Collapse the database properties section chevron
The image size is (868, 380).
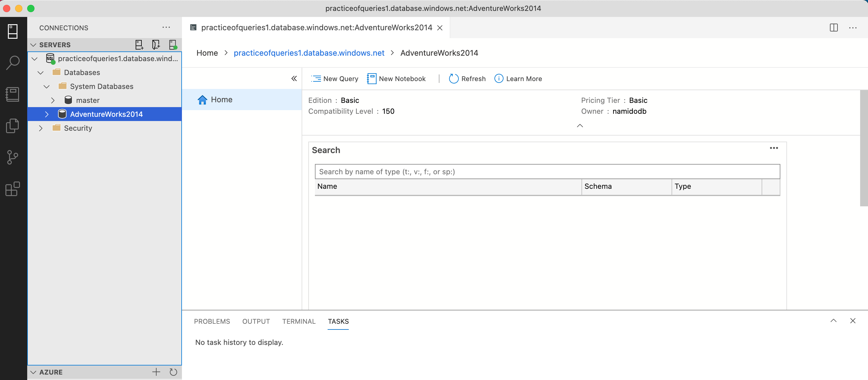tap(580, 126)
